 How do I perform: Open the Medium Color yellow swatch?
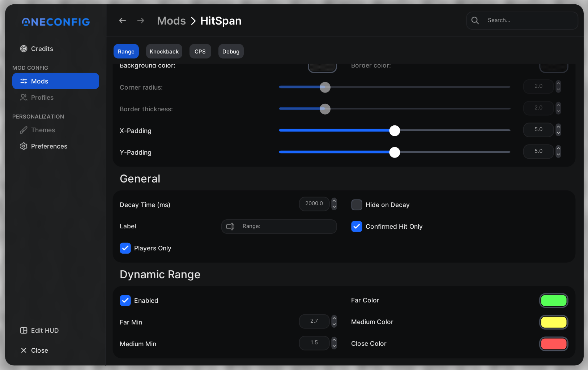point(554,322)
